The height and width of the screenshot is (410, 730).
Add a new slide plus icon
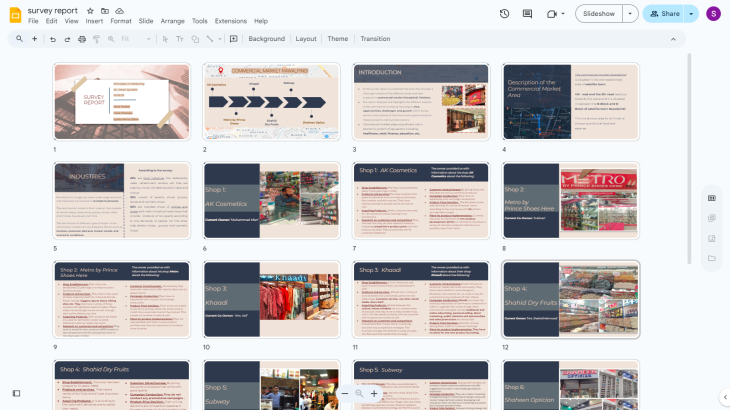(34, 39)
